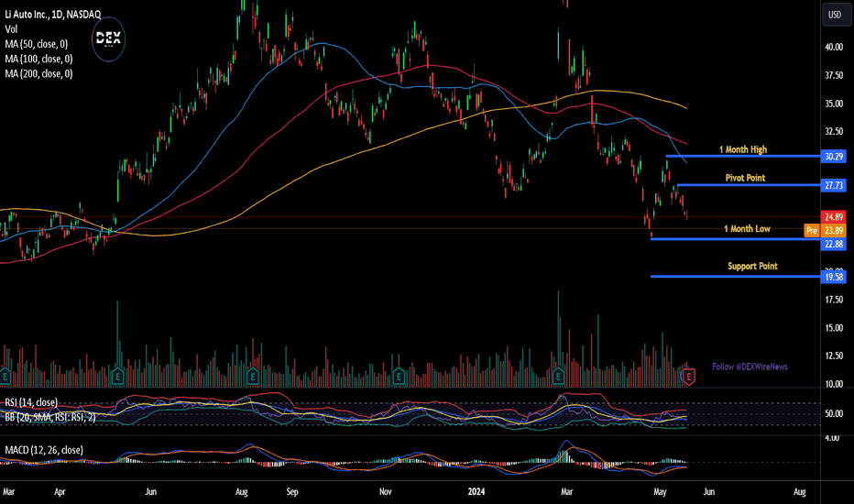Click the 17.50 price axis value
The height and width of the screenshot is (504, 854).
click(834, 300)
